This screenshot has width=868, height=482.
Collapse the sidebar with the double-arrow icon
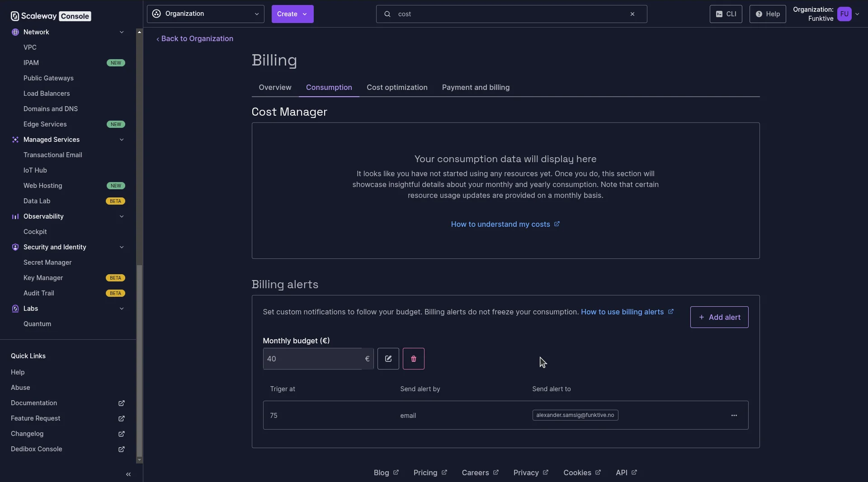[x=128, y=474]
